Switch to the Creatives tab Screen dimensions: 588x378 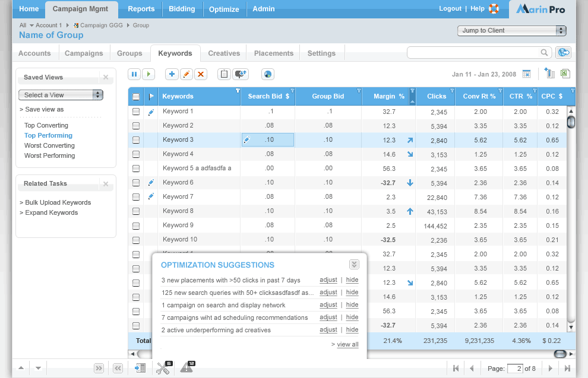[x=224, y=53]
